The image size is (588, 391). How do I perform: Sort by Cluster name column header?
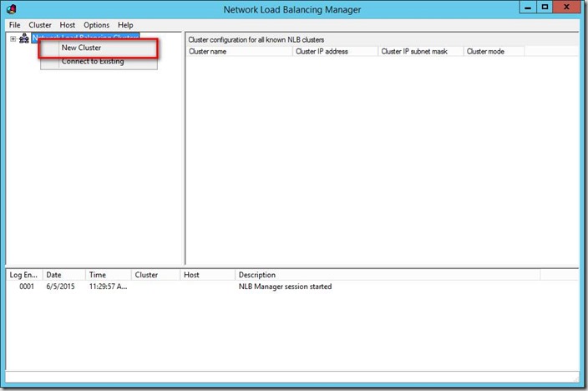[x=239, y=51]
